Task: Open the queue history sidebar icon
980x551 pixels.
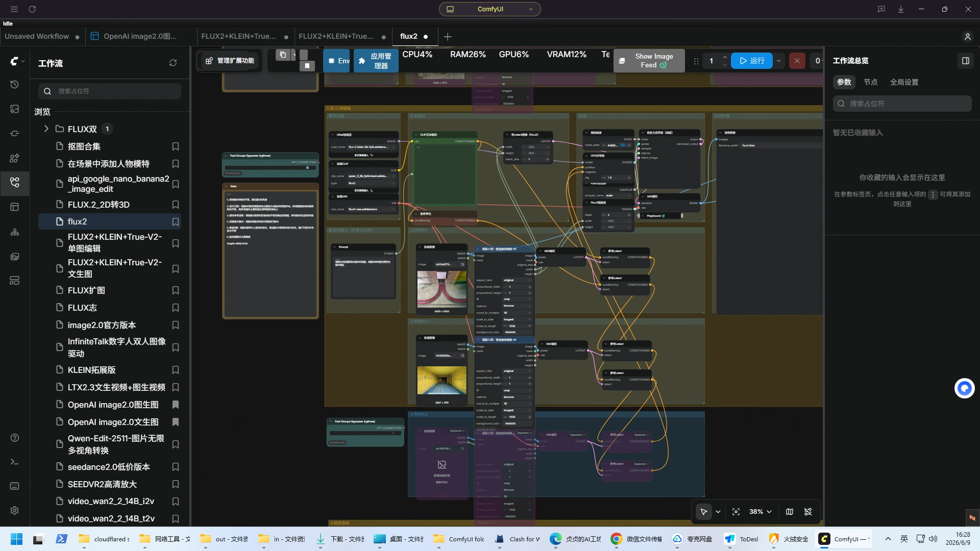Action: (14, 84)
